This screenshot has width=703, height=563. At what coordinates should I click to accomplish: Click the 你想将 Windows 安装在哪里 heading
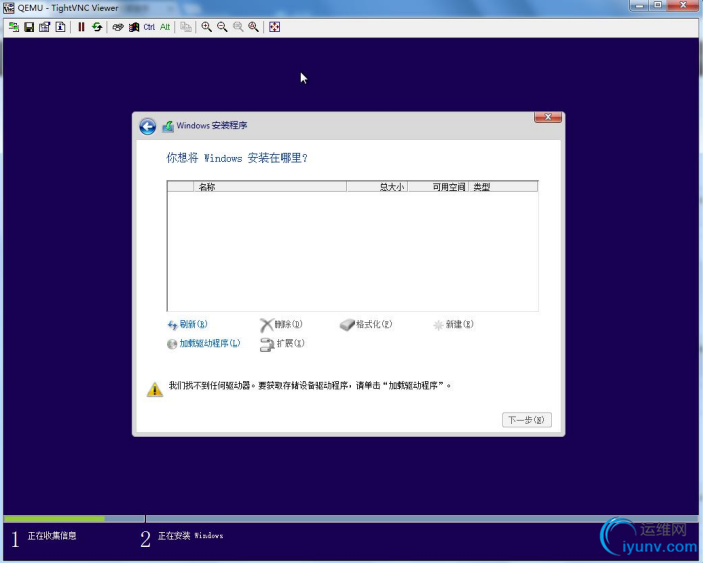[237, 158]
